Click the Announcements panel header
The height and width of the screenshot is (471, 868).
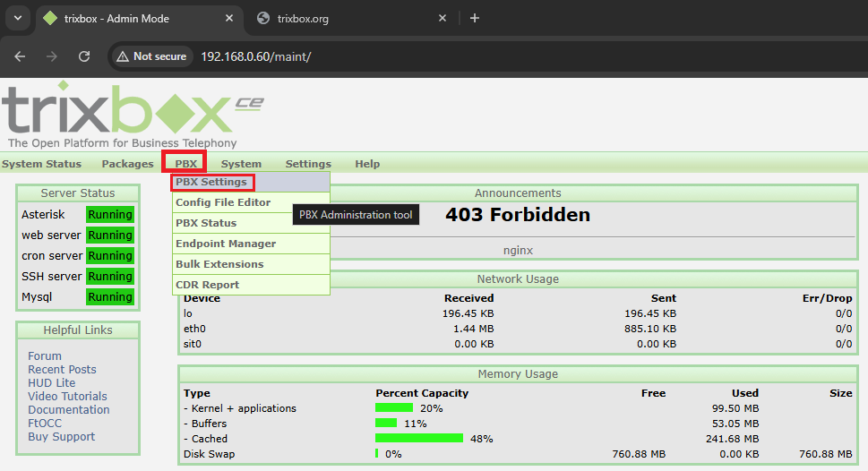[518, 193]
